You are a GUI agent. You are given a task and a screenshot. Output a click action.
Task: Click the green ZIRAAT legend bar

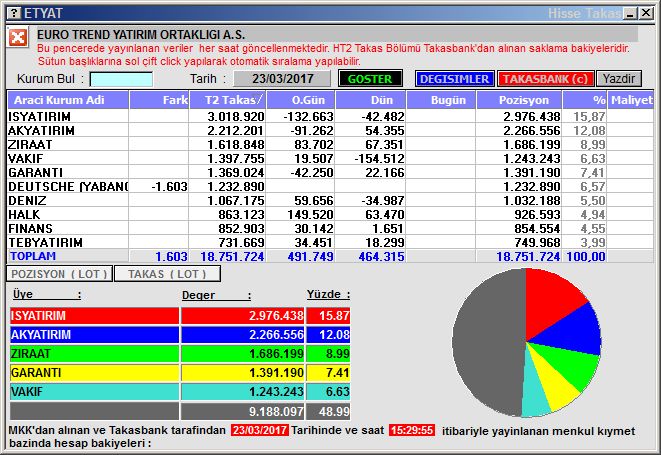click(x=94, y=353)
